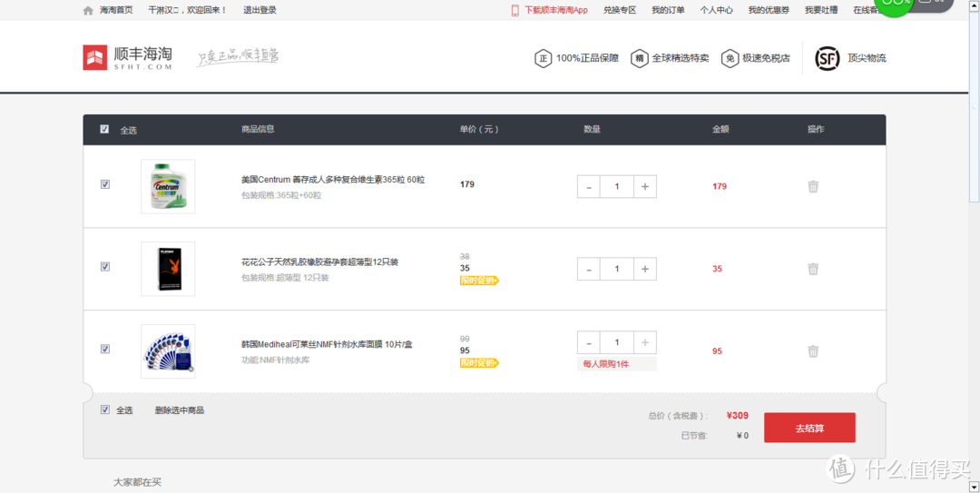Increase quantity of Centrum vitamins

[x=645, y=186]
